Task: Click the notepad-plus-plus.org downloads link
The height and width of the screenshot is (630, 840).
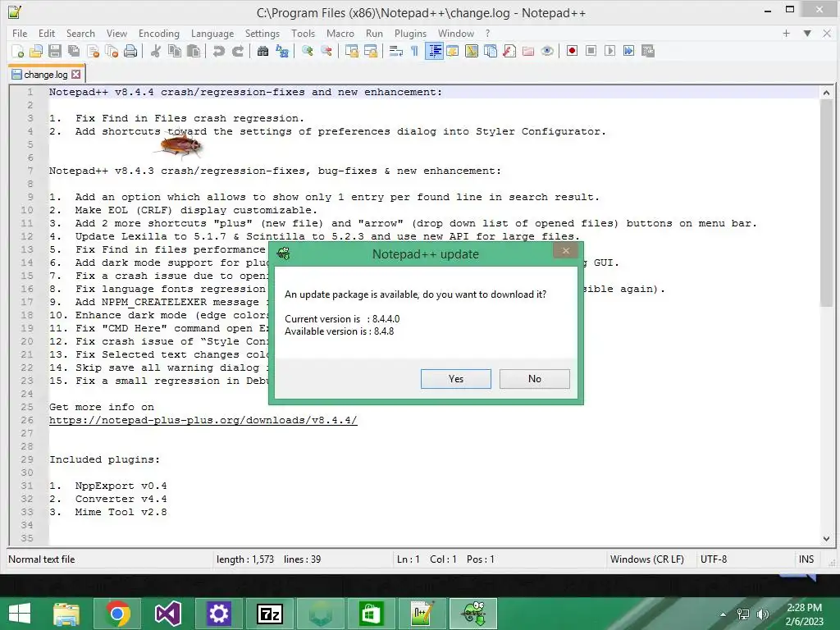Action: point(203,420)
